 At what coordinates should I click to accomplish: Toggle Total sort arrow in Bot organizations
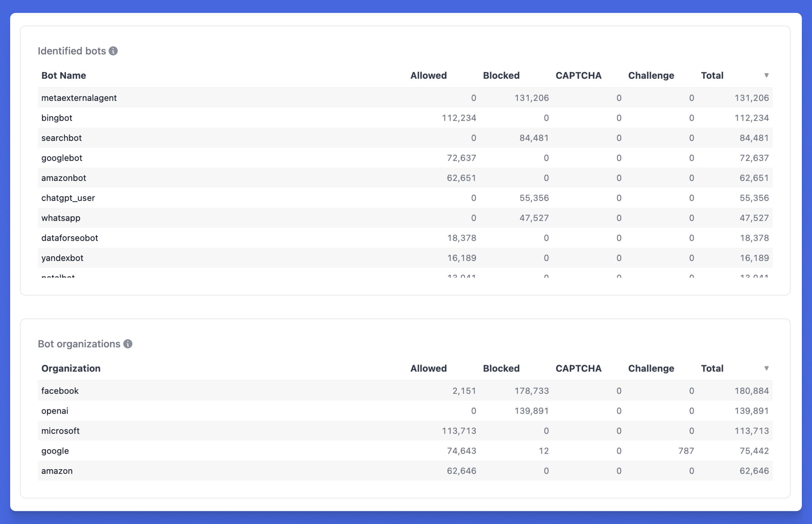[x=766, y=368]
